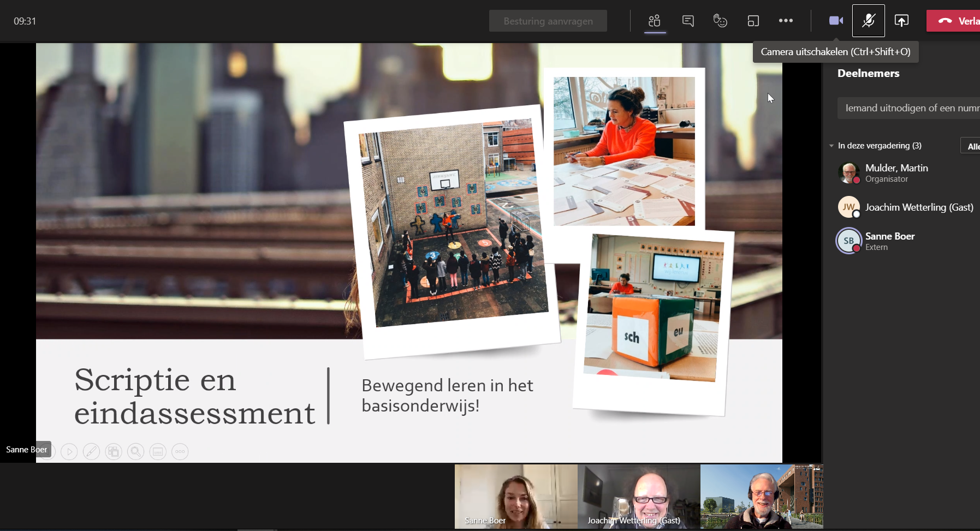
Task: Select participant Mulder, Martin
Action: pos(907,173)
